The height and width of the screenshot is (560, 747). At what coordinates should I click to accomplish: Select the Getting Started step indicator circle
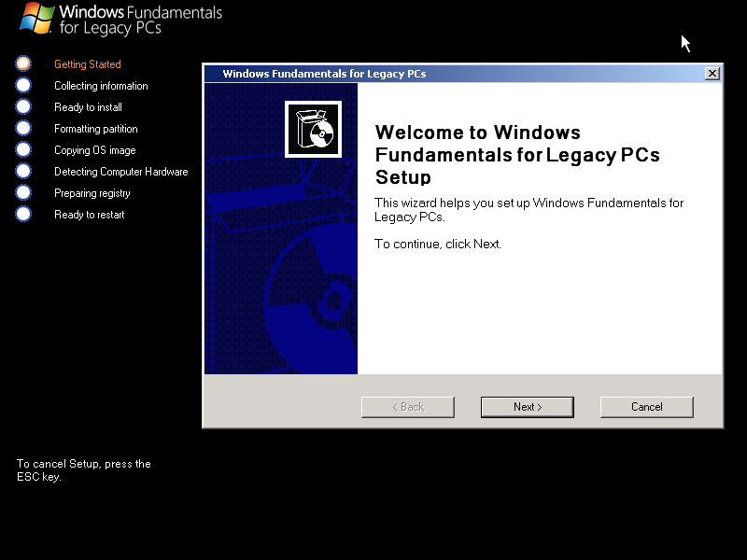(x=23, y=63)
